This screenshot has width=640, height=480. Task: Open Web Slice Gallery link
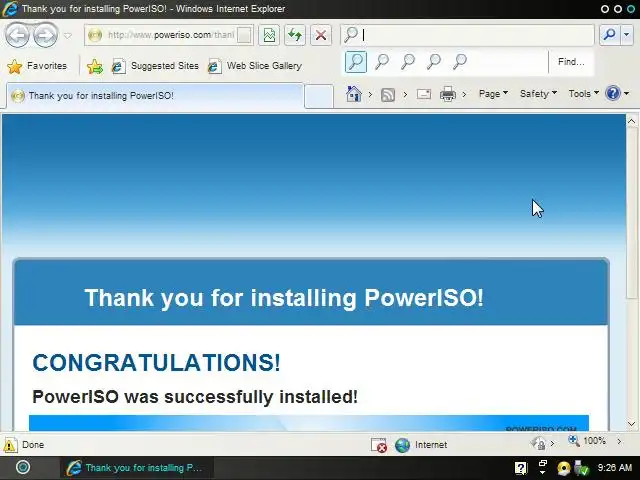pos(255,66)
